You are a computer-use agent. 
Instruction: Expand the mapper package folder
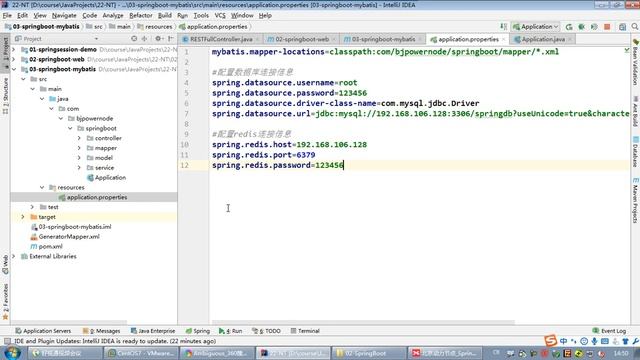point(79,148)
